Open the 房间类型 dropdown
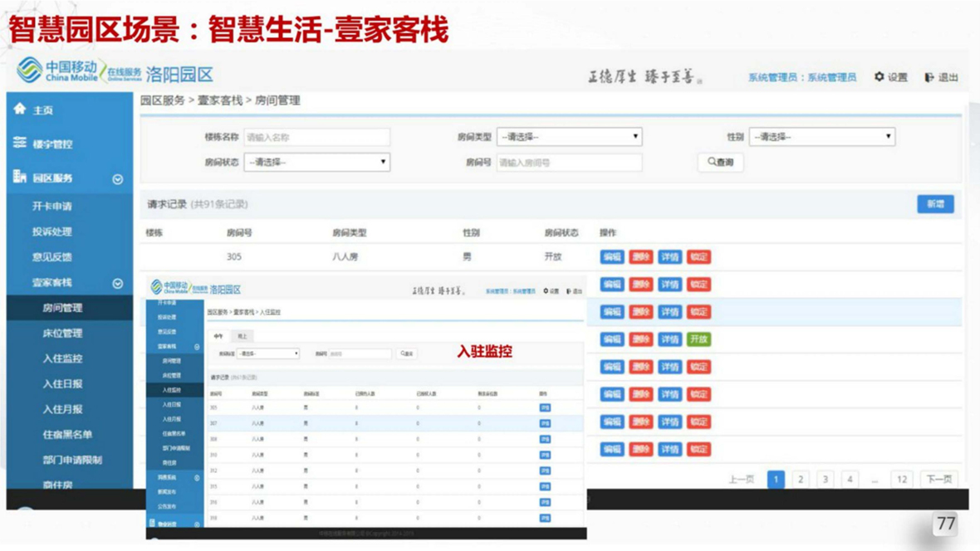 (570, 137)
